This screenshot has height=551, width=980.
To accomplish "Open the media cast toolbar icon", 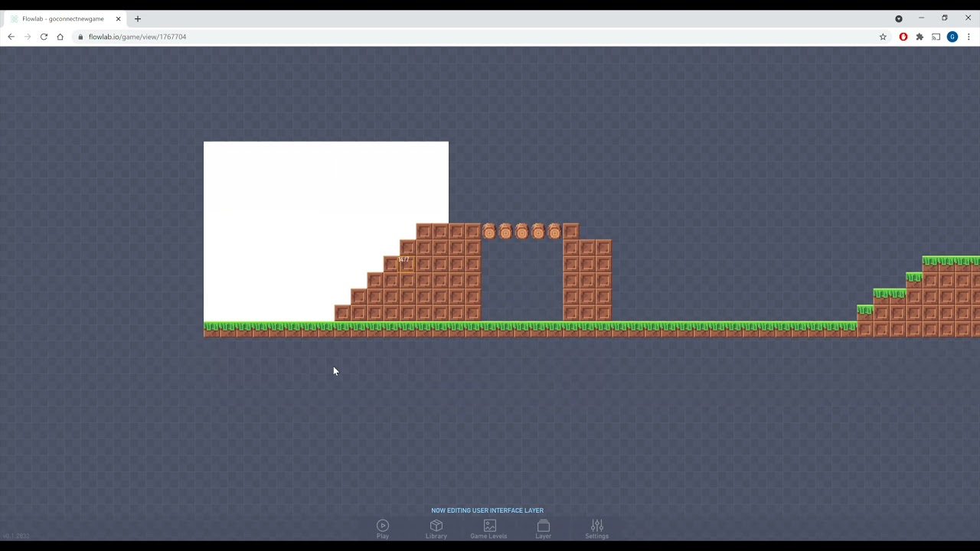I will pyautogui.click(x=936, y=37).
